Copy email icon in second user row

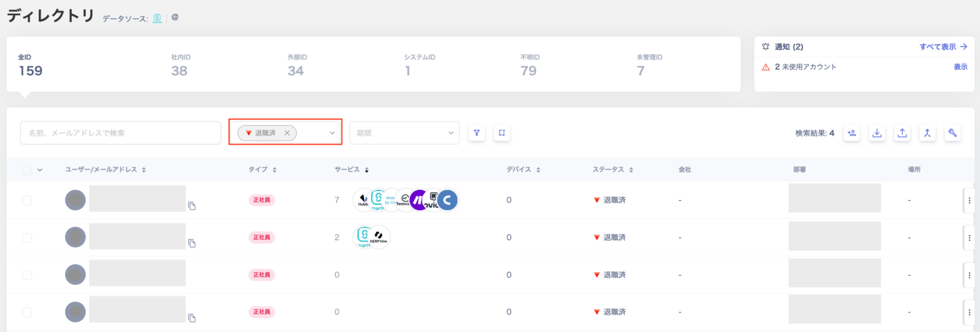192,243
